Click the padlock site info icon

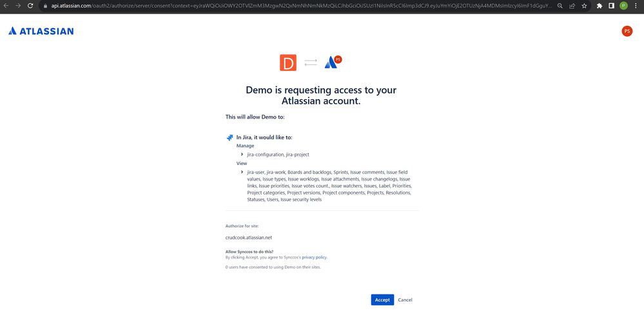click(x=46, y=6)
